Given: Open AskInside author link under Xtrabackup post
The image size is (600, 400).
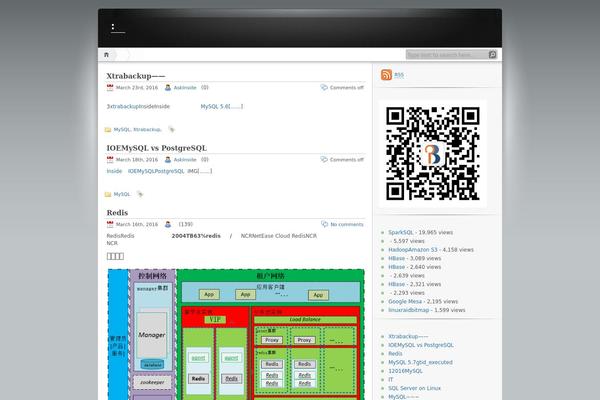Looking at the screenshot, I should point(185,88).
